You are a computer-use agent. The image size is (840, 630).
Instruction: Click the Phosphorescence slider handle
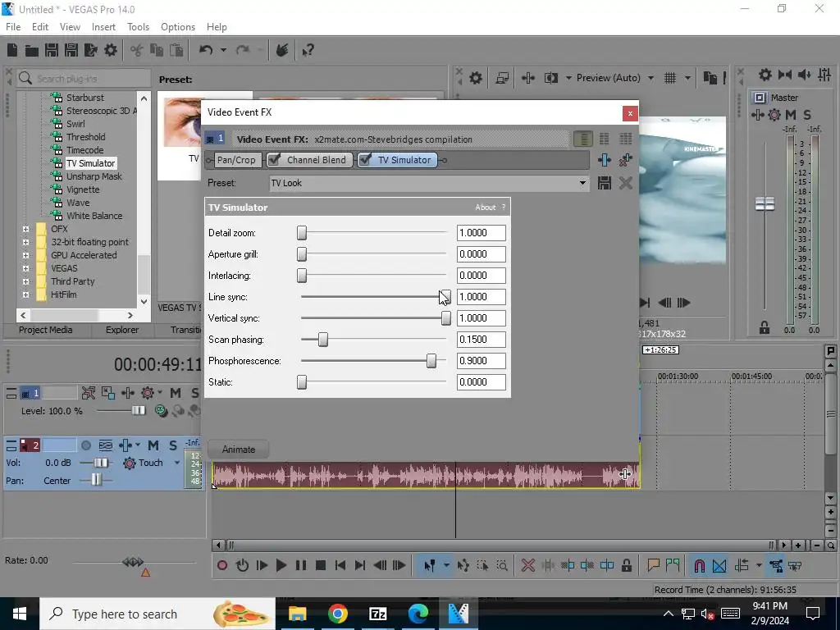tap(431, 361)
